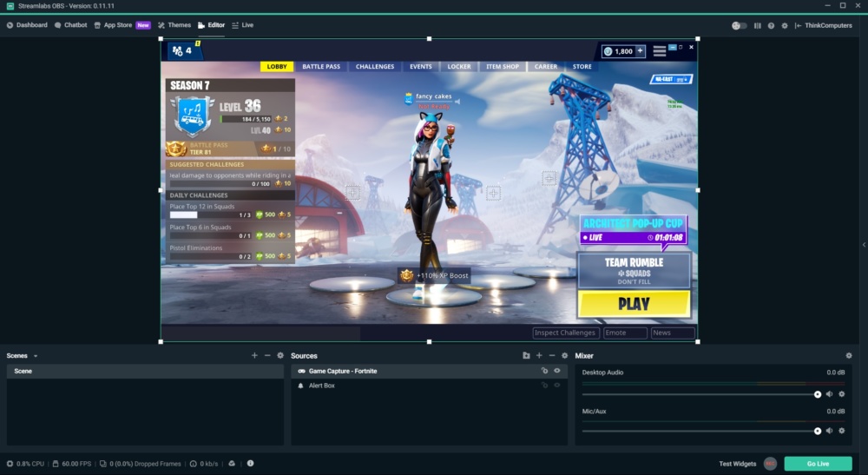Select the Scene entry in Scenes list
This screenshot has width=868, height=475.
coord(145,371)
